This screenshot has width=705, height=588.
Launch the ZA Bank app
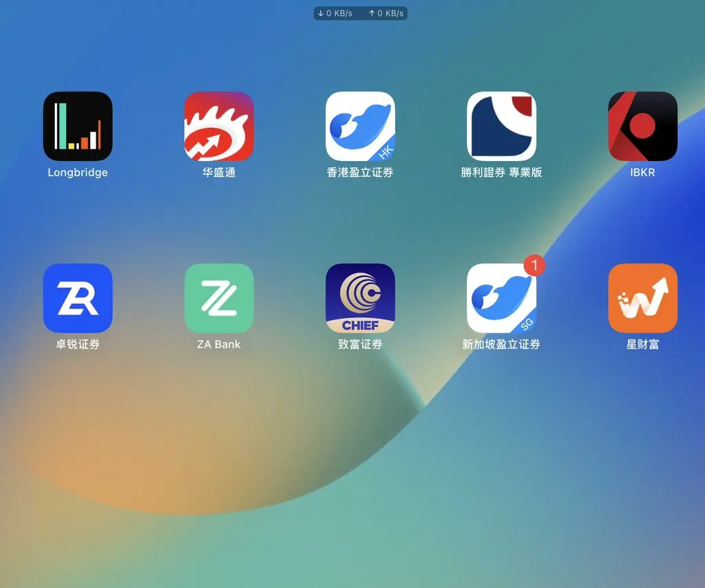coord(219,298)
